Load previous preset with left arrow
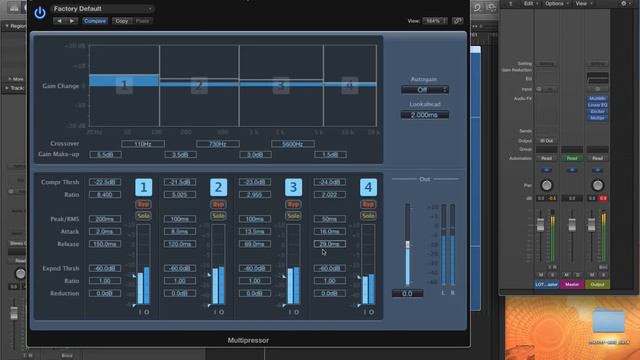Screen dimensions: 640x360 (x=60, y=21)
